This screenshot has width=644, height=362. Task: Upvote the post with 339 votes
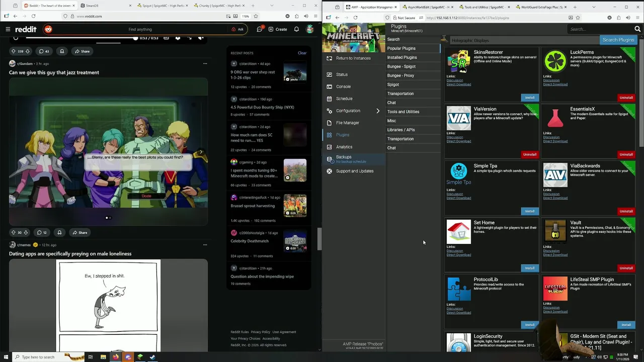[14, 51]
